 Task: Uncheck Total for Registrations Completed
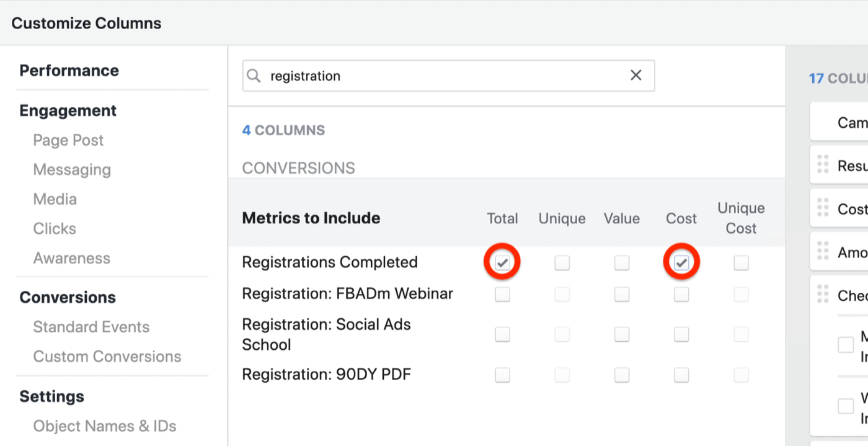[502, 262]
